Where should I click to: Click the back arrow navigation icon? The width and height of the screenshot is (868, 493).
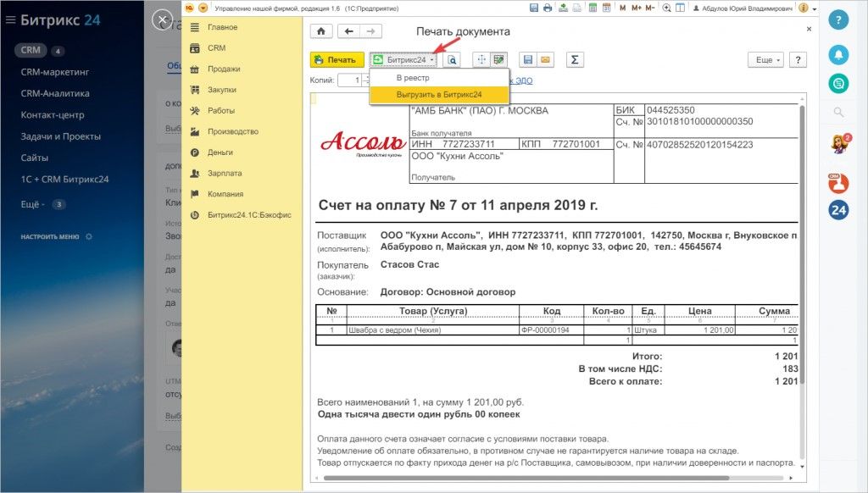(x=348, y=31)
